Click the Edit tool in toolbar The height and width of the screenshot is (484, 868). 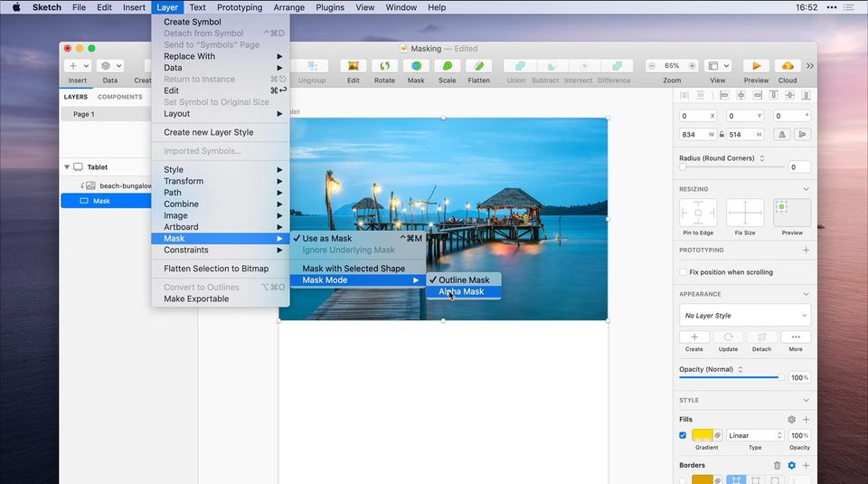click(x=353, y=66)
